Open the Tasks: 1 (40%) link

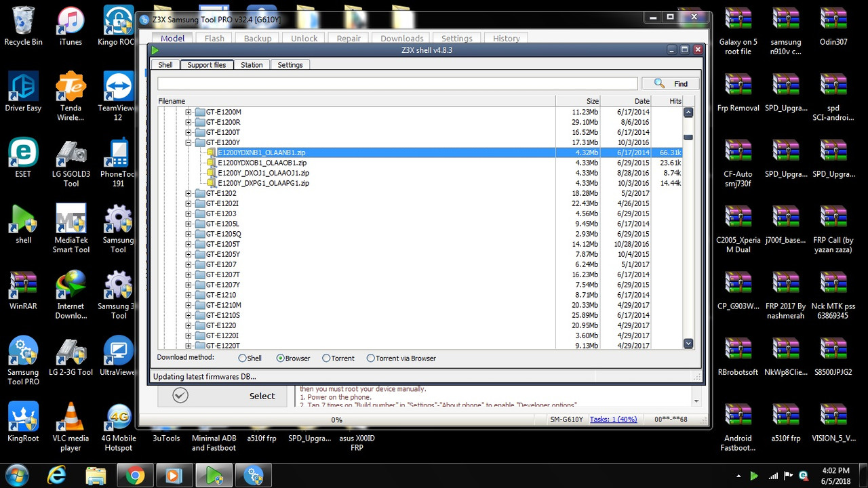[613, 420]
